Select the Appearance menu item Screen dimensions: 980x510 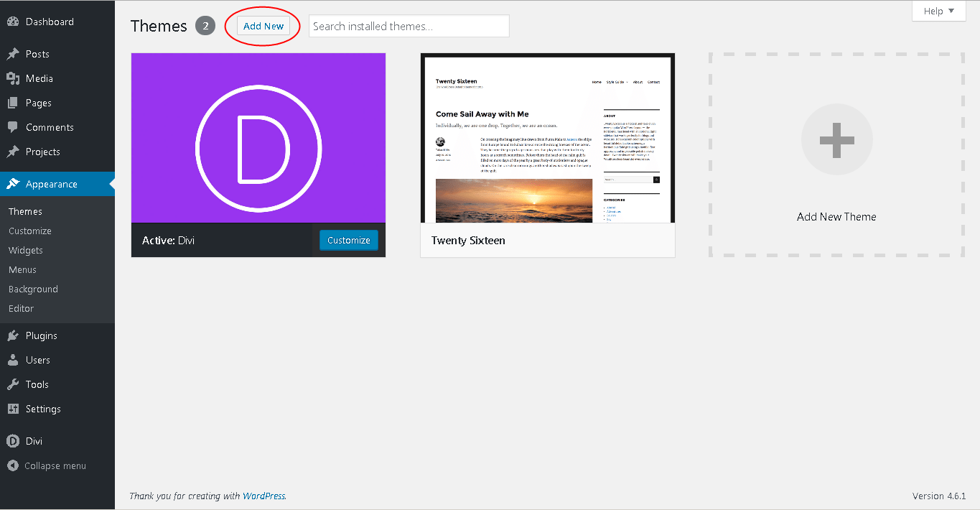point(57,184)
